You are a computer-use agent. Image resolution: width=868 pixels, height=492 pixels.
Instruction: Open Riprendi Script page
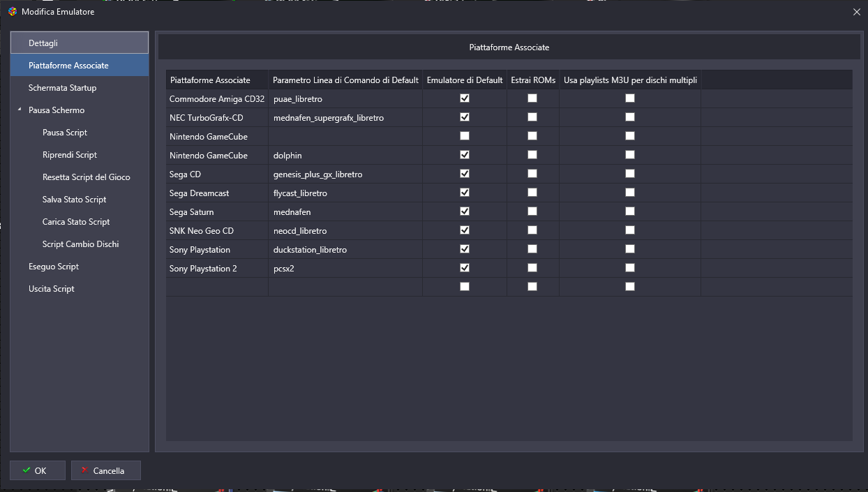coord(70,155)
